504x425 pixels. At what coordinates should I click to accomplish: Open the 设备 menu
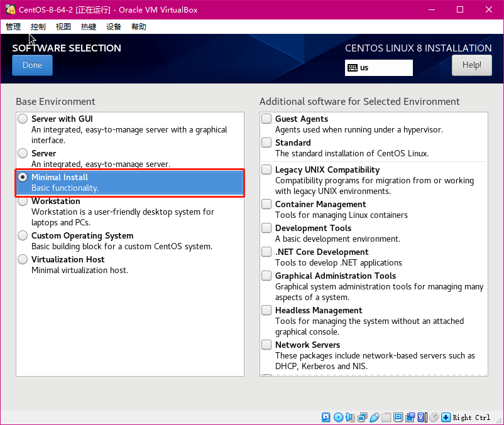[x=114, y=26]
